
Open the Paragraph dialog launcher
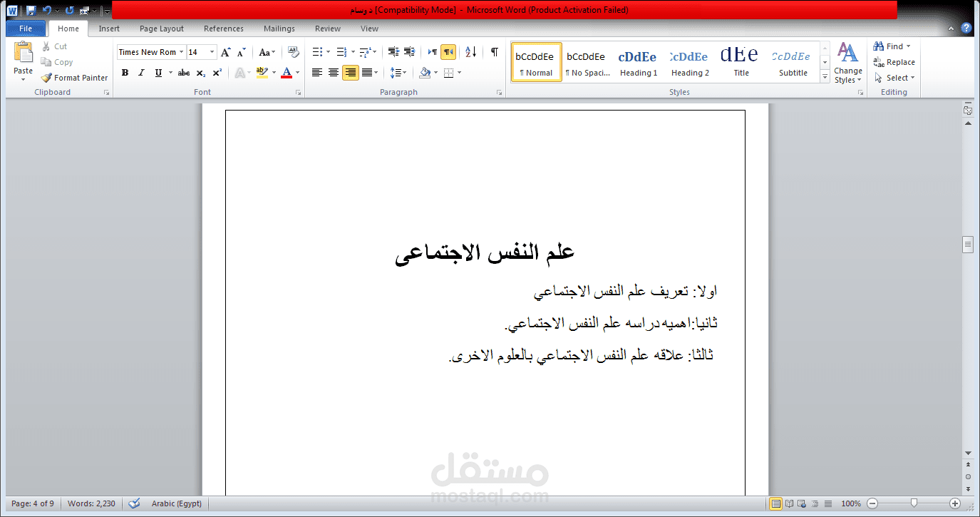click(x=500, y=93)
